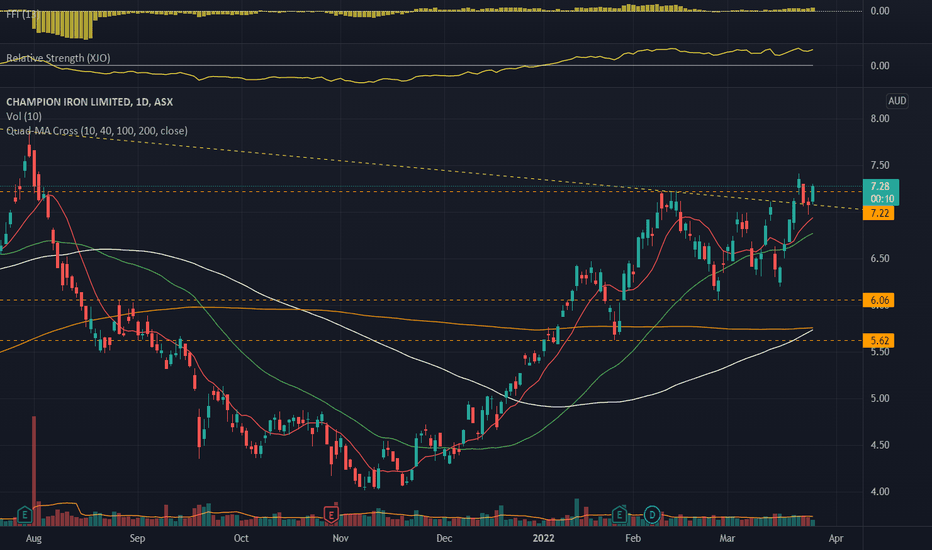Click the Oct label on time axis

(x=241, y=538)
